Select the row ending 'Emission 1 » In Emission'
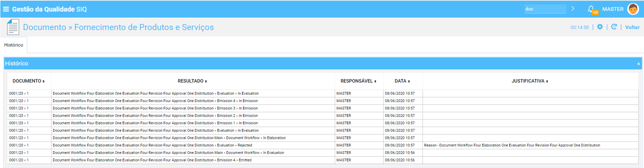 (x=323, y=123)
